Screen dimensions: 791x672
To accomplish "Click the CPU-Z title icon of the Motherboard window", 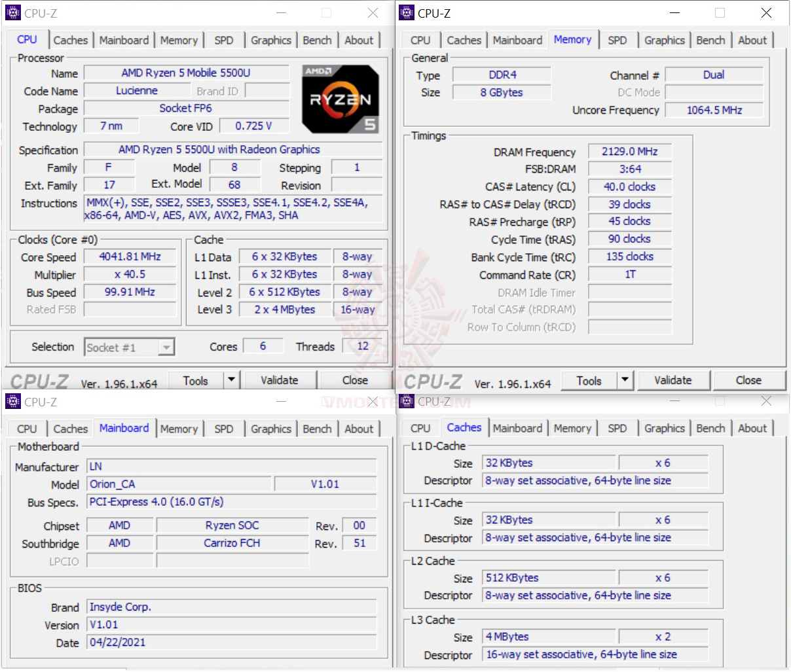I will click(x=13, y=401).
